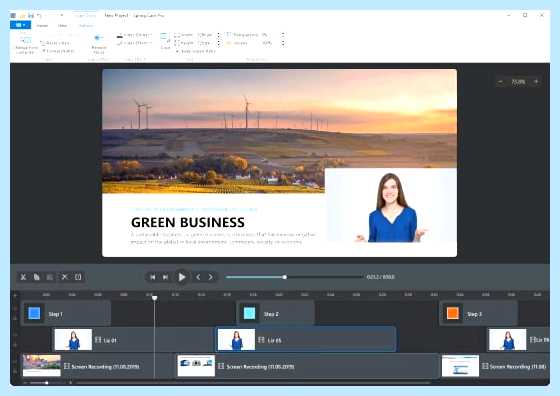The height and width of the screenshot is (396, 560).
Task: Select the second Screen Recording clip thumbnail
Action: [196, 365]
